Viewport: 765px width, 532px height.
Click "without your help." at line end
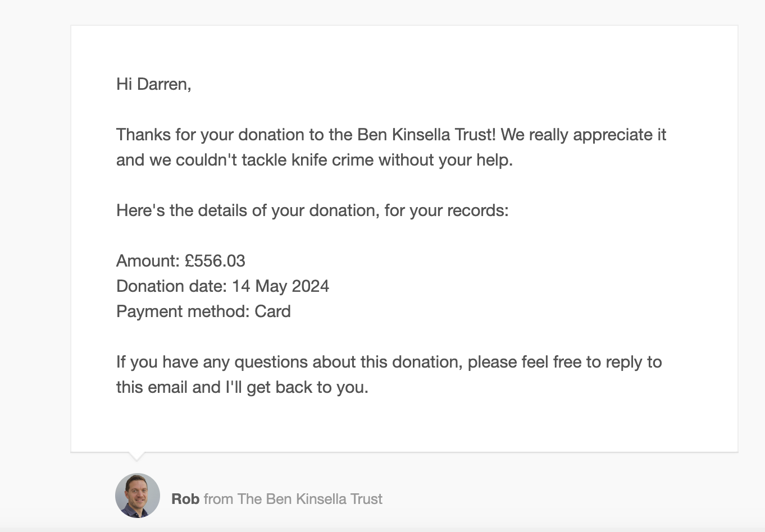[x=446, y=160]
